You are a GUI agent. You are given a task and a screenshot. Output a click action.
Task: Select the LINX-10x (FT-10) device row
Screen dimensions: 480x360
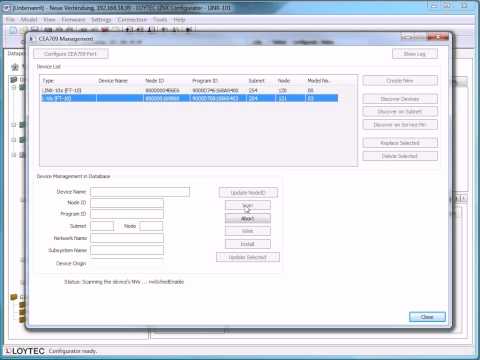(189, 90)
